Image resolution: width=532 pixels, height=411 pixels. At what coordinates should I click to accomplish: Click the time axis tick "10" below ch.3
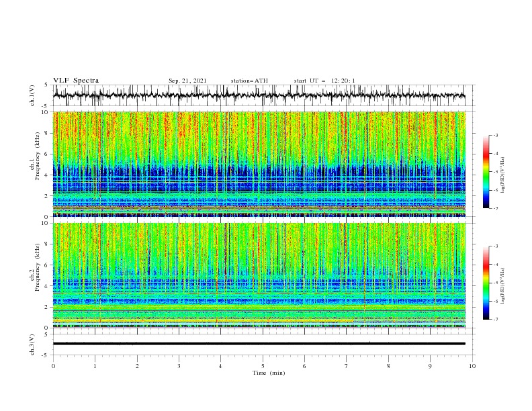[472, 366]
